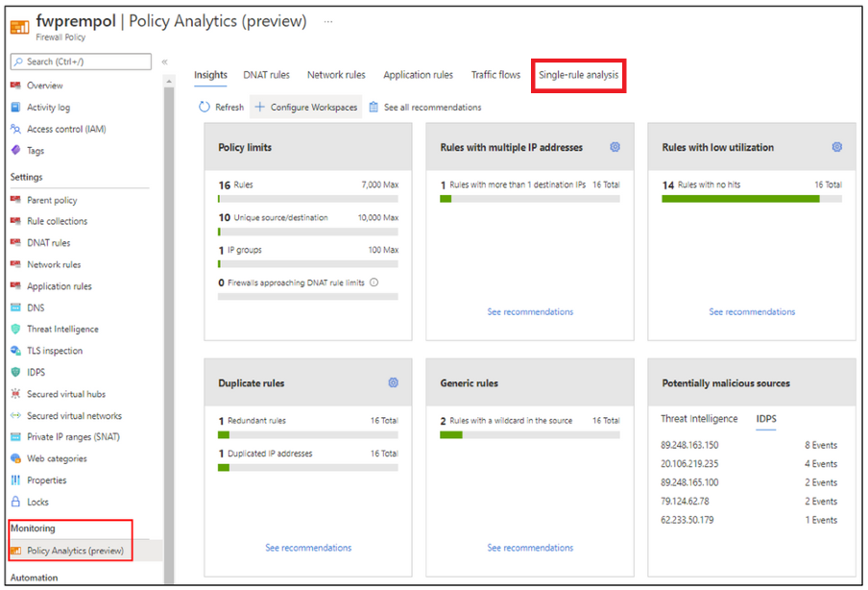See recommendations for Duplicate rules
The image size is (868, 590).
tap(308, 548)
